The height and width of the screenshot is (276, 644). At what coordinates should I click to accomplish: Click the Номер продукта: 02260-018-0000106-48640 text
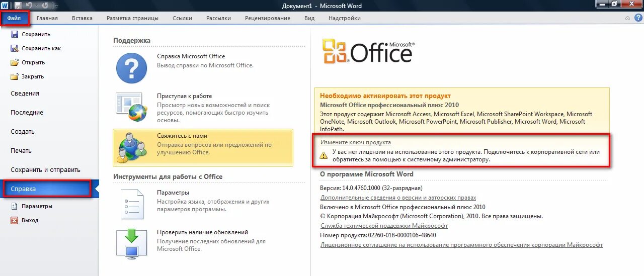pyautogui.click(x=378, y=235)
